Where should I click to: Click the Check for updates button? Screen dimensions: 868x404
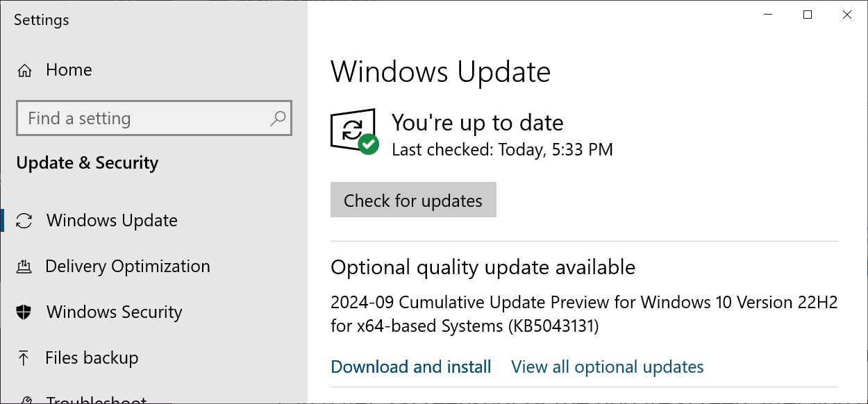[413, 200]
